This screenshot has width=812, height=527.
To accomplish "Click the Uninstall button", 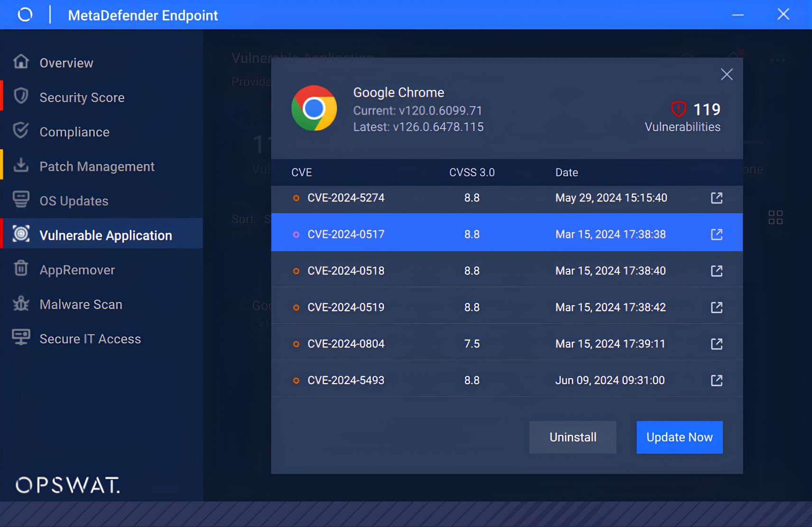I will (x=572, y=437).
